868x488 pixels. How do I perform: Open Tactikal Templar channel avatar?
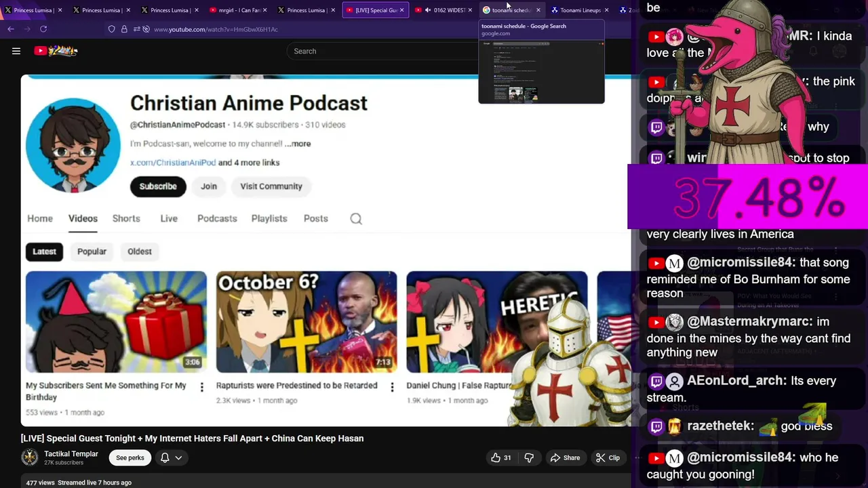pos(30,457)
